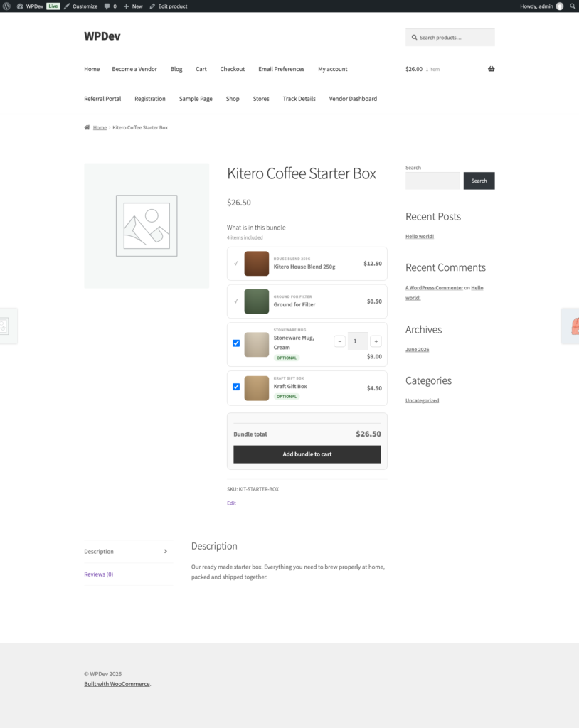Click Add bundle to cart
Image resolution: width=579 pixels, height=728 pixels.
(307, 454)
